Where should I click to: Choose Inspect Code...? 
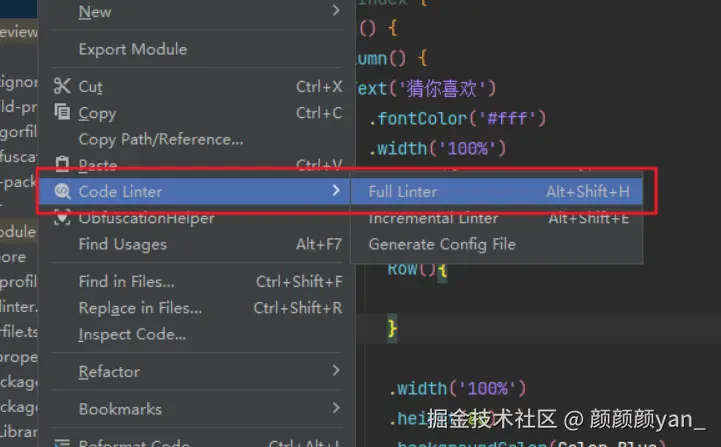[x=197, y=334]
